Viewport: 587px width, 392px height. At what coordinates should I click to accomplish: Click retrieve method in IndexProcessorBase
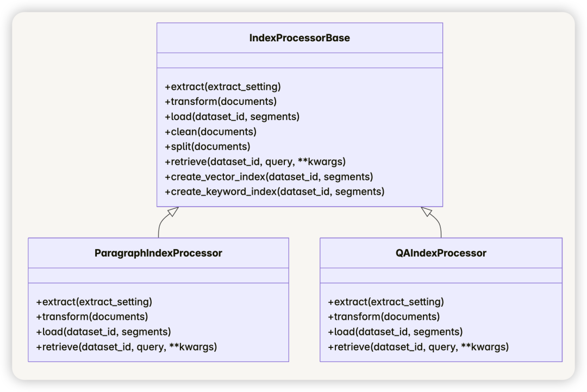[254, 161]
